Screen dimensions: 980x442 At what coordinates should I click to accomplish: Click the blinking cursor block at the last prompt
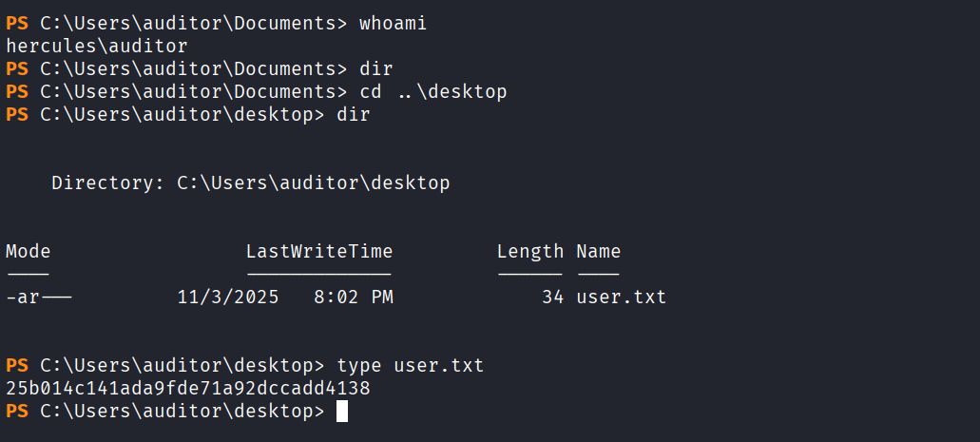[342, 412]
